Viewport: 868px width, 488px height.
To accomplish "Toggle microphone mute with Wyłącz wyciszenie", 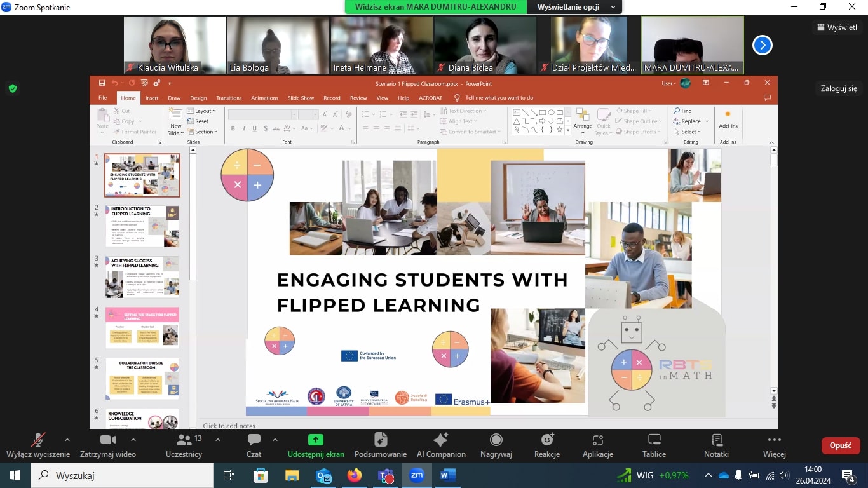I will point(38,440).
